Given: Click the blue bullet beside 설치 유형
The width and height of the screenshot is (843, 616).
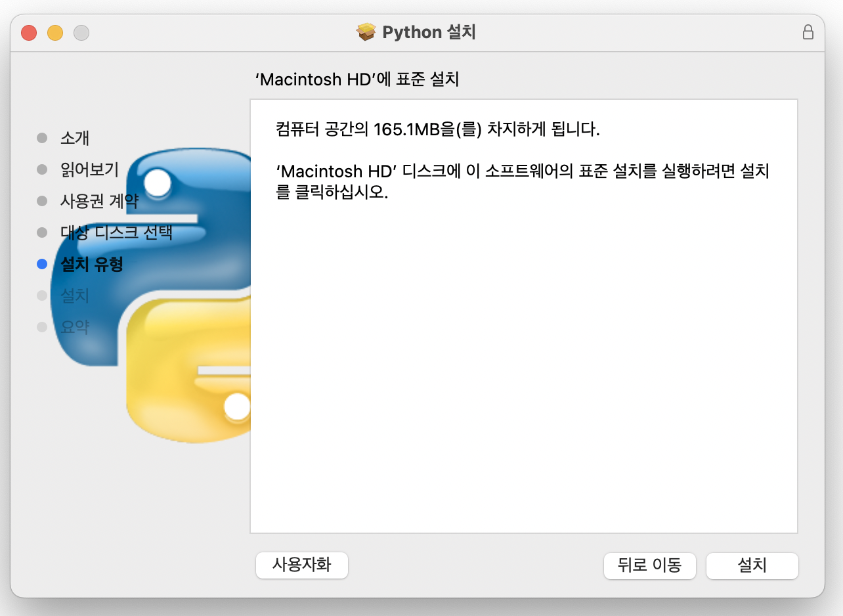Looking at the screenshot, I should point(42,264).
